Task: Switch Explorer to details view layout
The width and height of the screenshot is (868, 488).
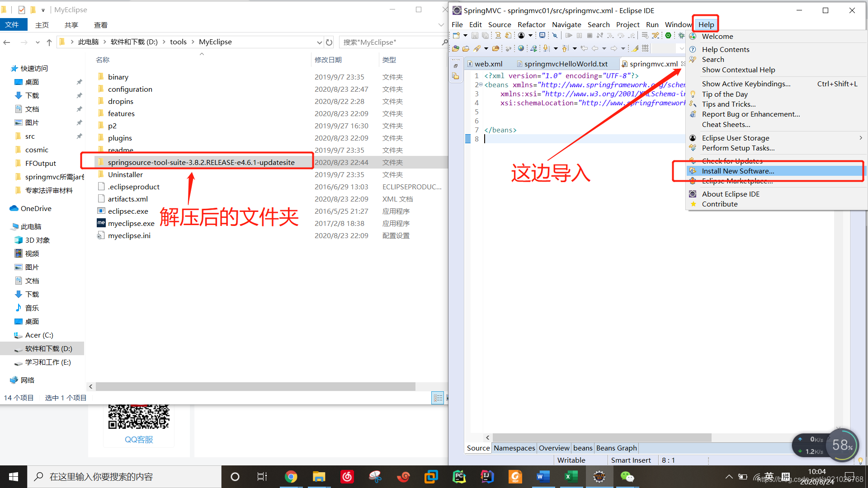Action: click(x=438, y=398)
